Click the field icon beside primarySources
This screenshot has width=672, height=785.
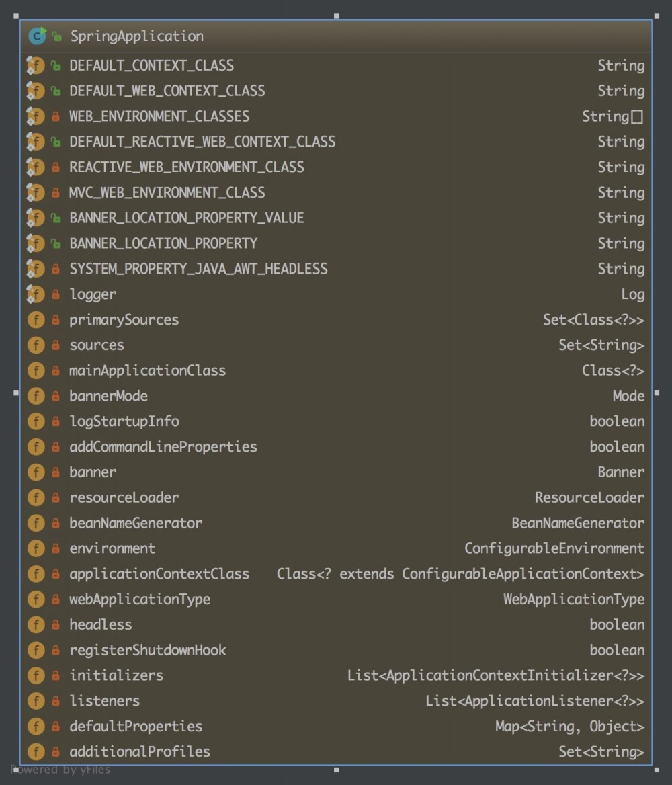(36, 319)
